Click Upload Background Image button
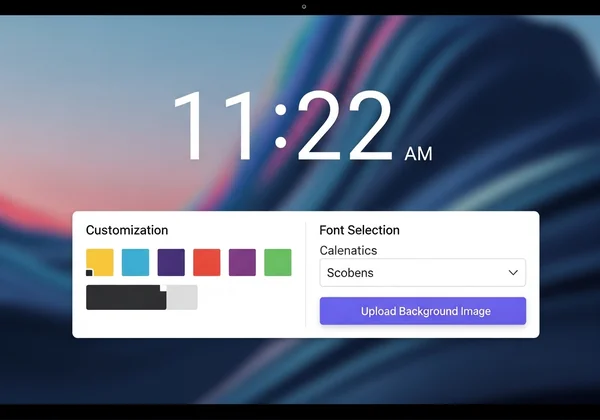The width and height of the screenshot is (600, 420). [423, 311]
